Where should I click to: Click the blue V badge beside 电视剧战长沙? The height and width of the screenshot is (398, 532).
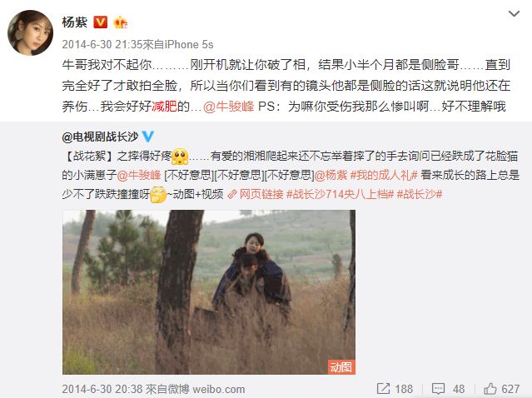click(x=148, y=137)
